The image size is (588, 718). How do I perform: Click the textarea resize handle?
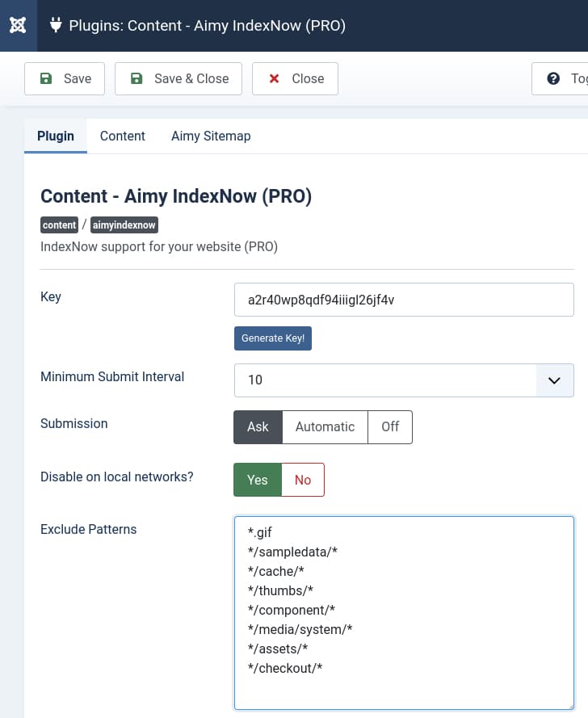[x=570, y=707]
